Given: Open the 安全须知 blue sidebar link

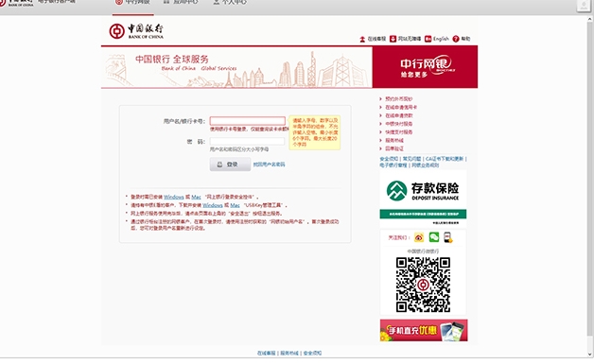Looking at the screenshot, I should (389, 159).
